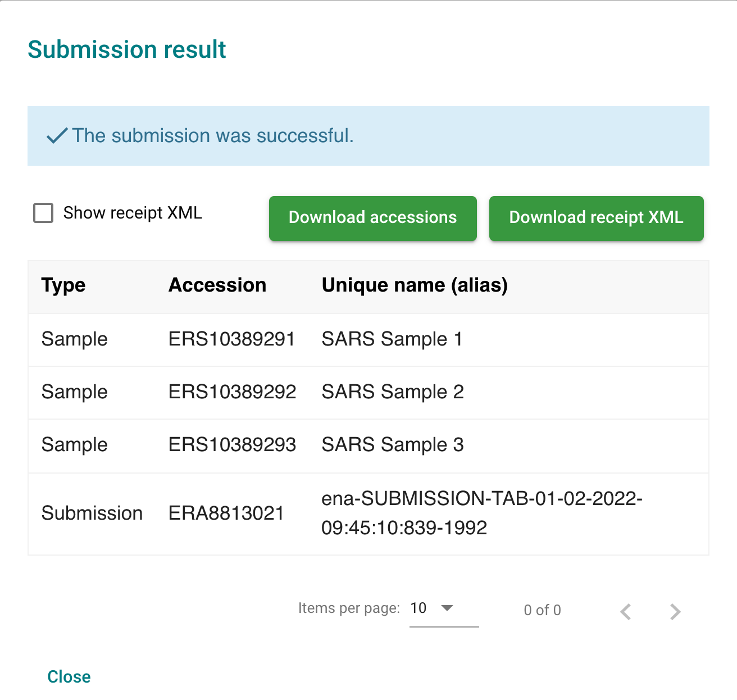This screenshot has height=700, width=737.
Task: Click the SARS Sample 1 alias
Action: pos(392,339)
